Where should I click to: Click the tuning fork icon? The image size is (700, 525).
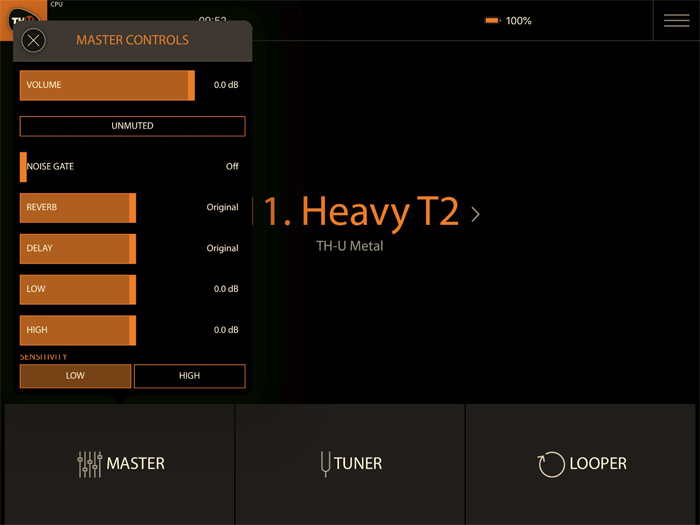click(324, 464)
